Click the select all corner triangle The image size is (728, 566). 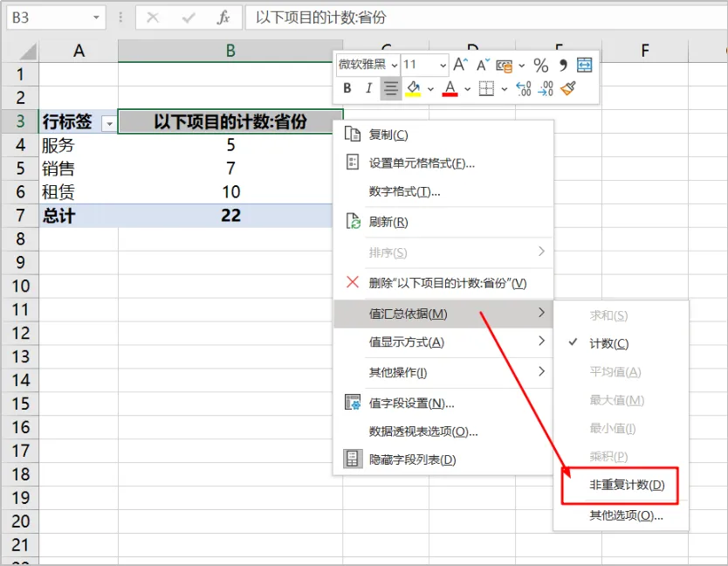point(28,51)
